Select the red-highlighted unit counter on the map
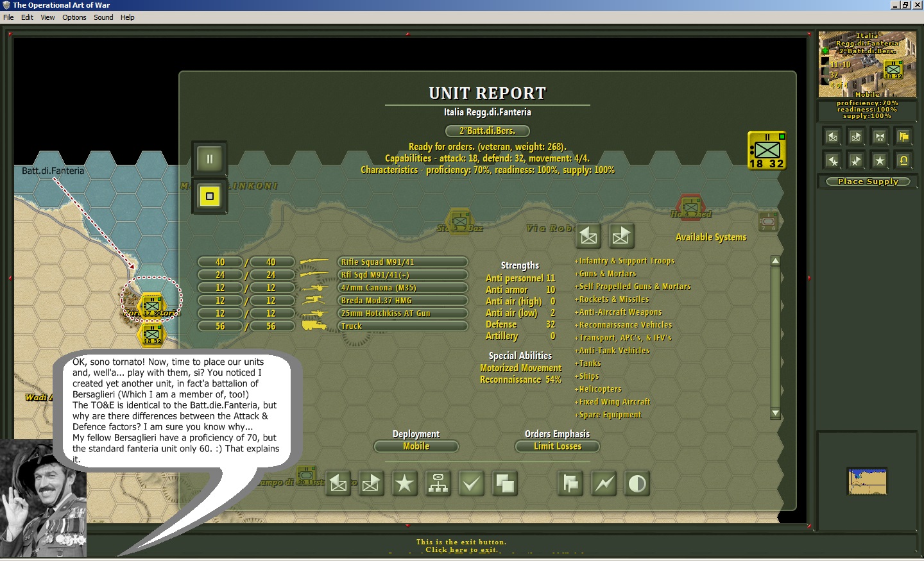The height and width of the screenshot is (561, 924). (691, 206)
